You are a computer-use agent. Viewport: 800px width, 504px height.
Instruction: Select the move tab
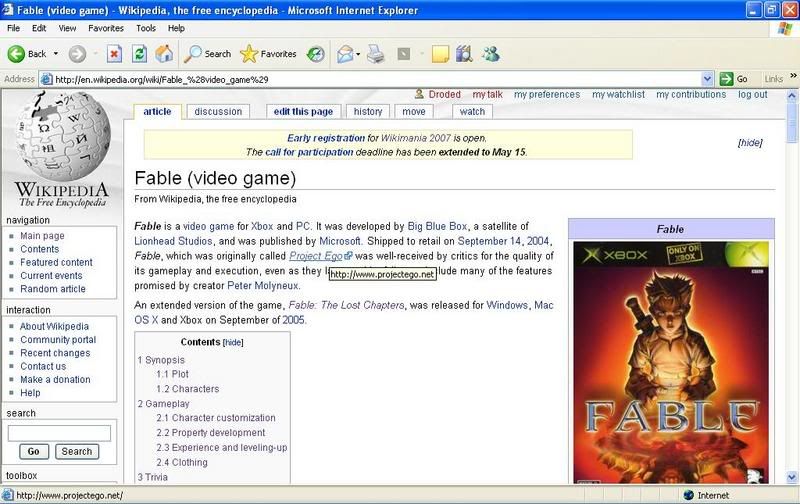click(414, 112)
